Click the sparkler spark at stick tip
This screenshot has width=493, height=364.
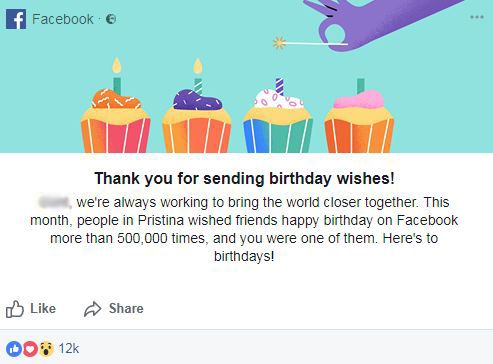pyautogui.click(x=279, y=43)
